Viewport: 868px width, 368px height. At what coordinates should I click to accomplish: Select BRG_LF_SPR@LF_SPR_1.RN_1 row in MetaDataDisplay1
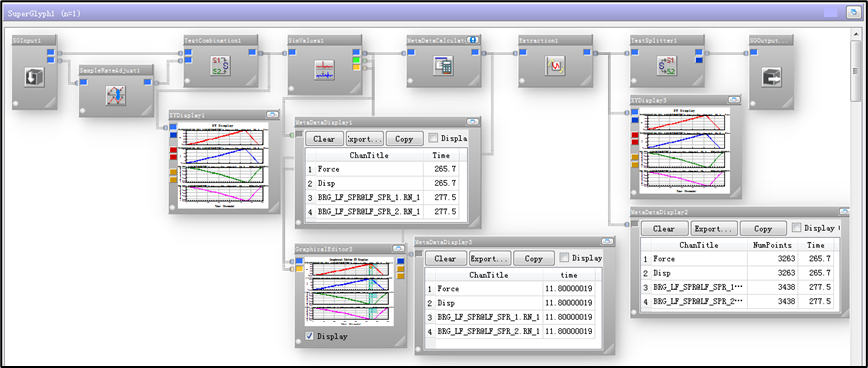[383, 197]
